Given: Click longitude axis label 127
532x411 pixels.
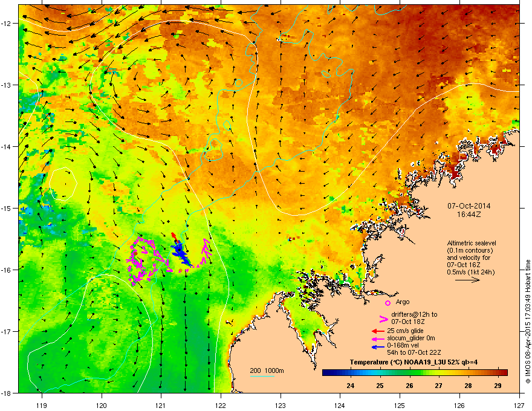Looking at the screenshot, I should [x=519, y=405].
